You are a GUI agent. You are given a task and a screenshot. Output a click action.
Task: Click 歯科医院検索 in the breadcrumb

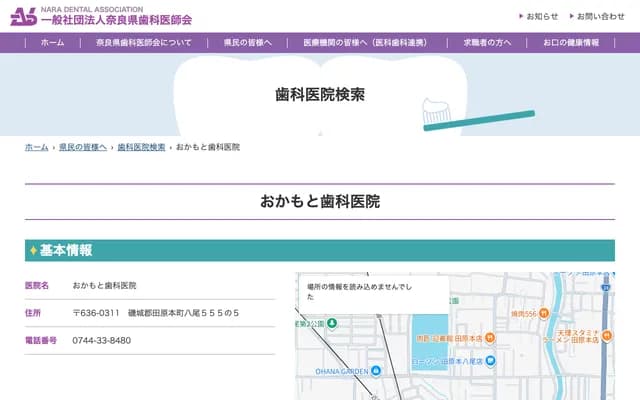141,147
